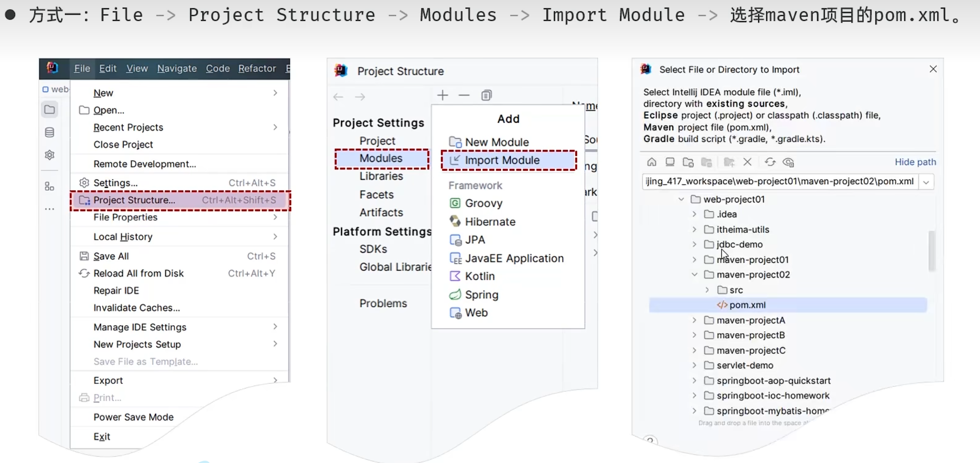The height and width of the screenshot is (463, 980).
Task: Select the itheima-utils folder
Action: (x=743, y=229)
